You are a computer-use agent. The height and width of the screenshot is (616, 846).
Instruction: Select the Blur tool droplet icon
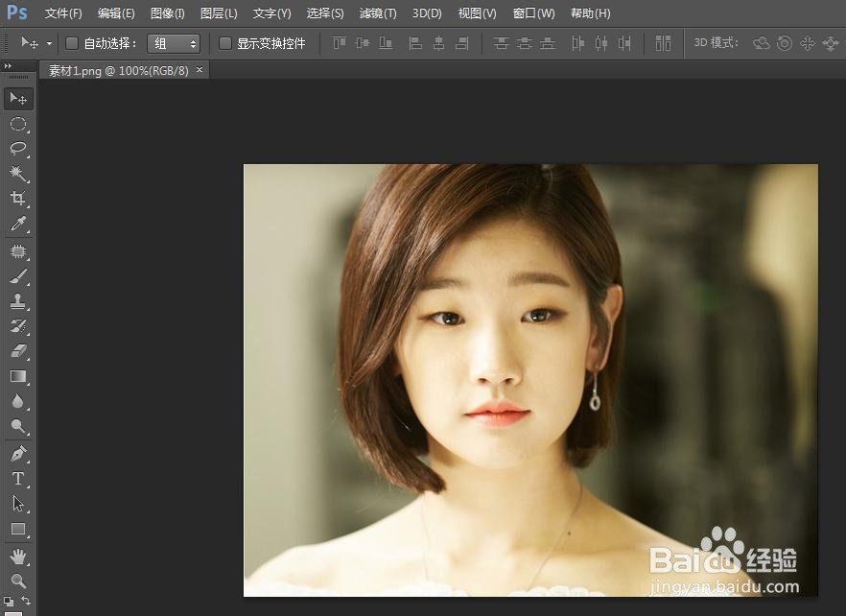coord(18,401)
